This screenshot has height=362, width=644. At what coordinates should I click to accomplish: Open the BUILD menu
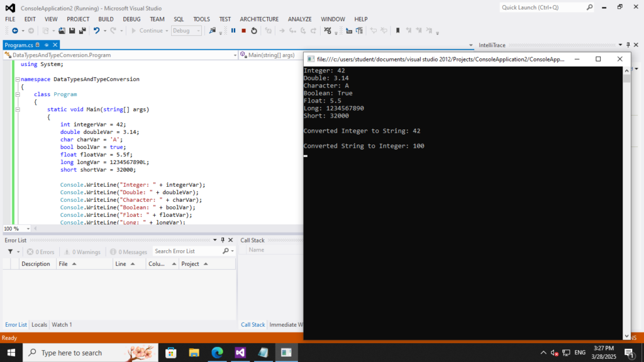[106, 19]
